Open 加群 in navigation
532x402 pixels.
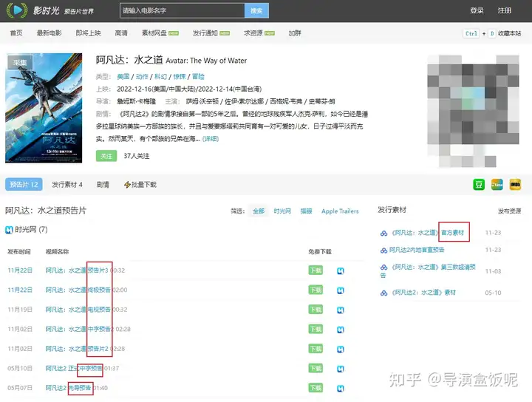tap(295, 33)
